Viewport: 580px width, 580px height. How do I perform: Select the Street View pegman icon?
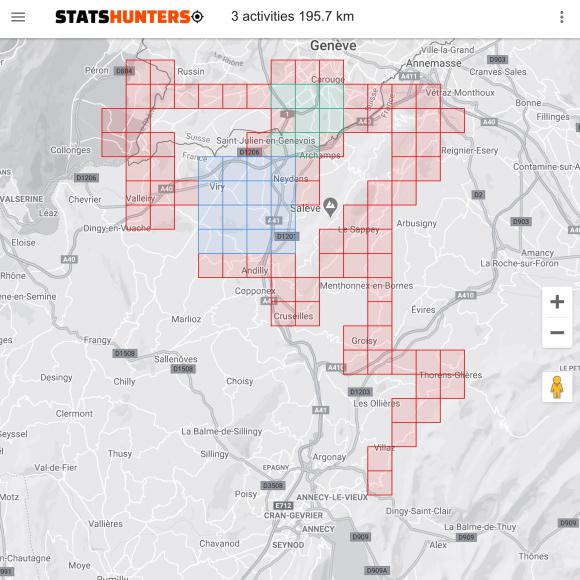click(557, 387)
